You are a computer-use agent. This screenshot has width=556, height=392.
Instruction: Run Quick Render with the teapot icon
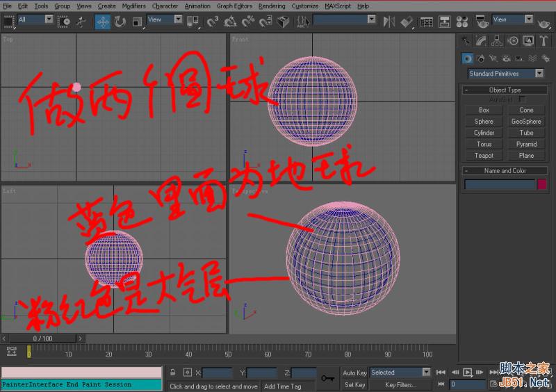(x=543, y=23)
